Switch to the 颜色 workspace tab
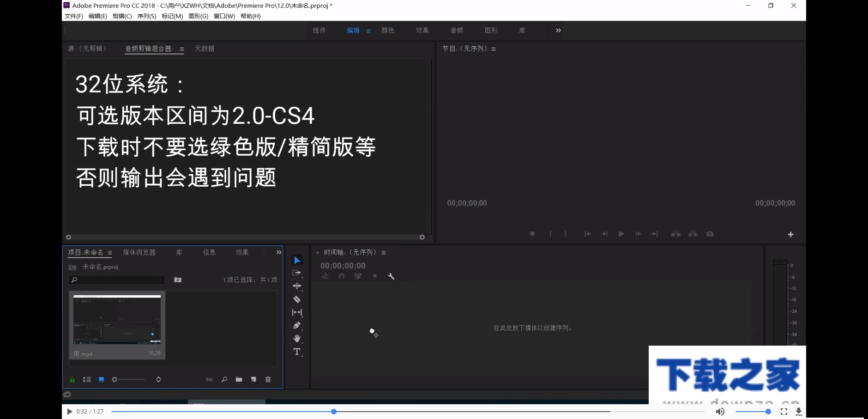The height and width of the screenshot is (419, 868). (388, 30)
